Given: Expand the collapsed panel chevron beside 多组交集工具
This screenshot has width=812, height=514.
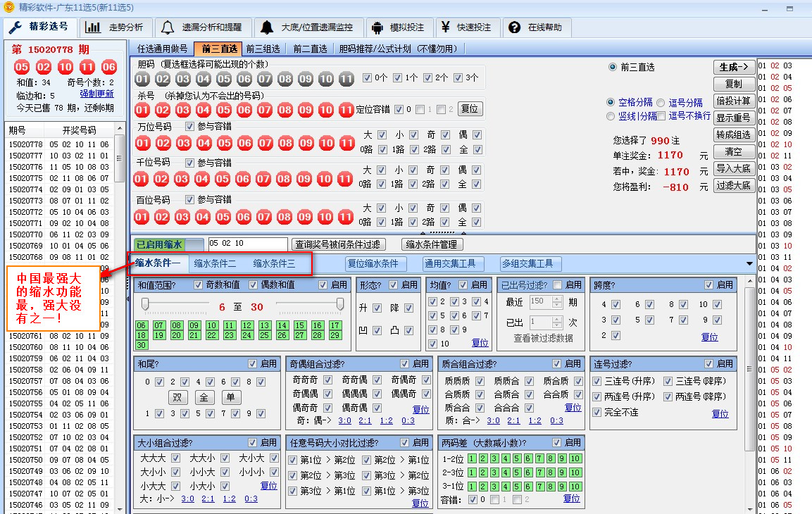Looking at the screenshot, I should pyautogui.click(x=751, y=263).
